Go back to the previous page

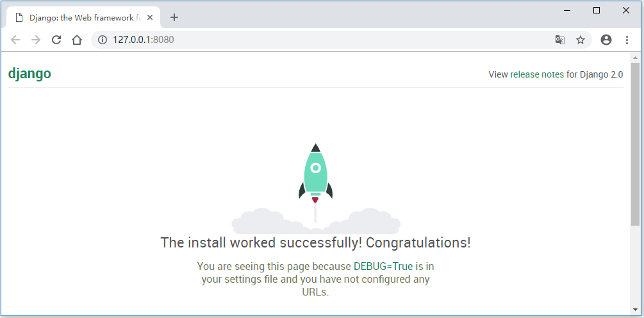(x=15, y=40)
